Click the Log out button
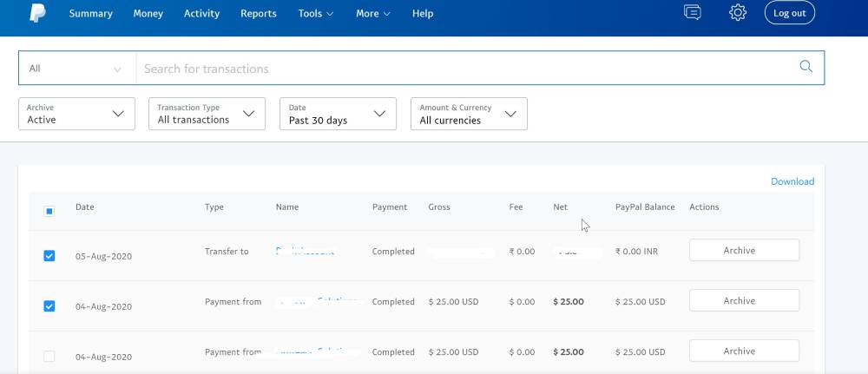Image resolution: width=868 pixels, height=374 pixels. point(789,13)
